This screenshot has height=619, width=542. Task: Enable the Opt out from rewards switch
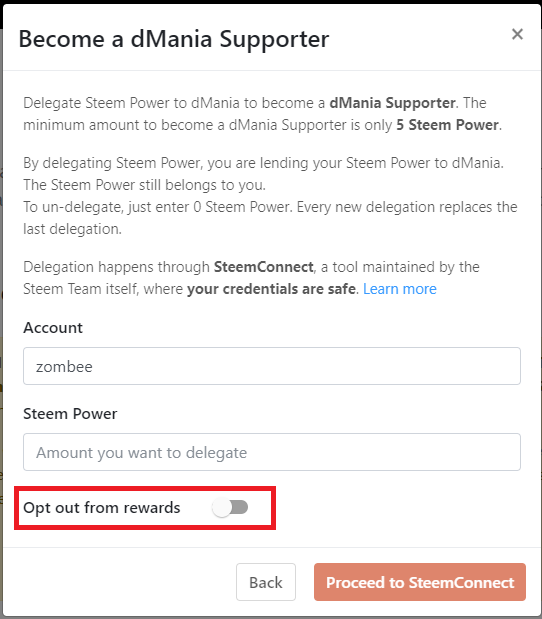tap(230, 507)
